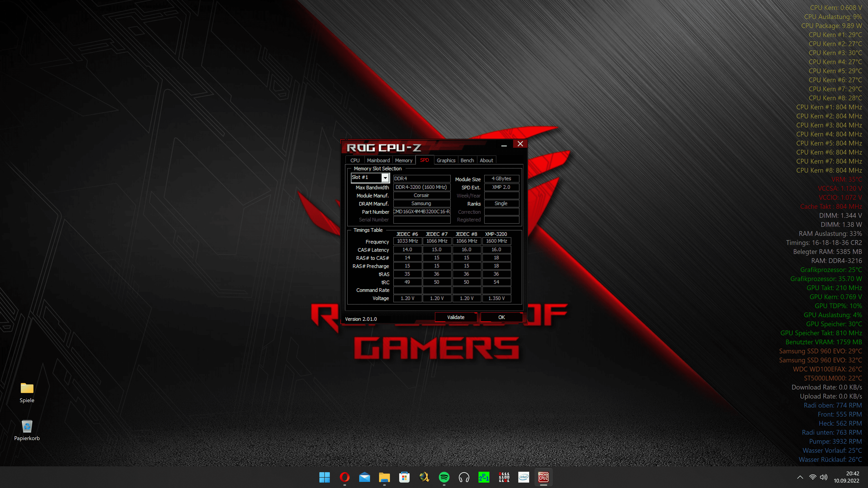The image size is (868, 488).
Task: Click the Part Number field CMD16GX4M4B3200C16-R
Action: 422,211
